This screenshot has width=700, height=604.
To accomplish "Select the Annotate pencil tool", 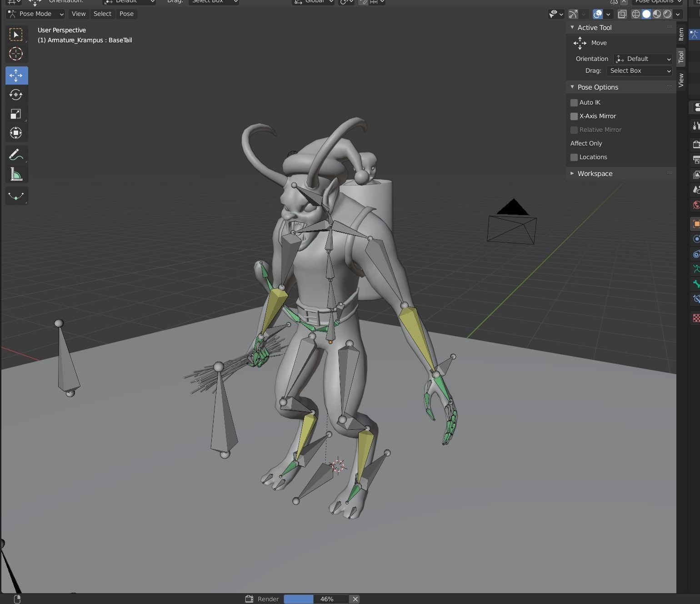I will pyautogui.click(x=16, y=155).
